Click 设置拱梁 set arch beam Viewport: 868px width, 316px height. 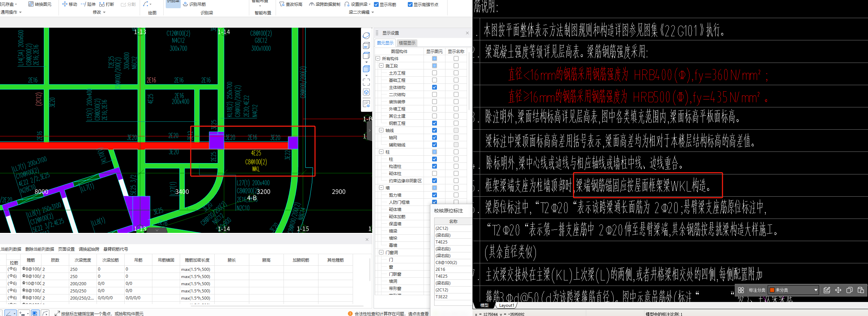click(356, 4)
